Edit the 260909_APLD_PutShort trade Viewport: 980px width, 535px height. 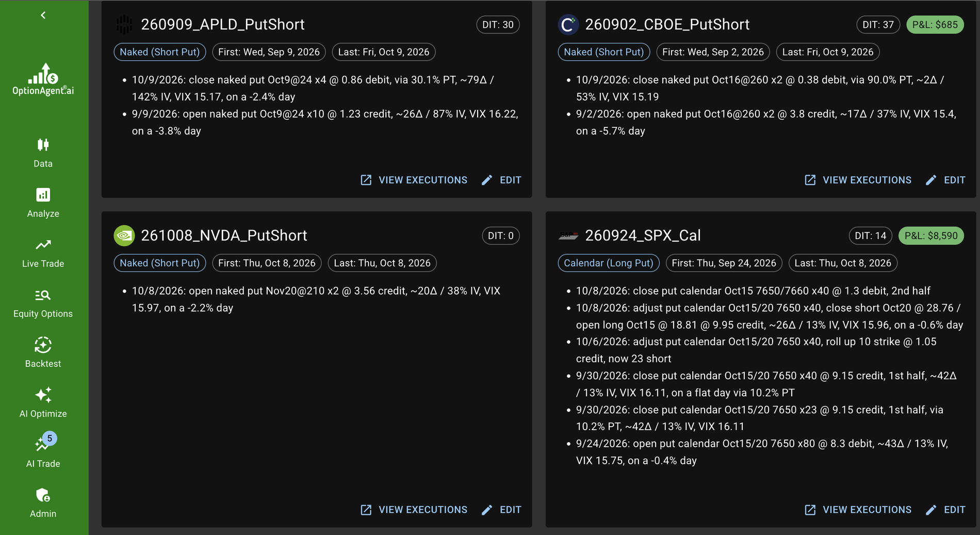(501, 180)
